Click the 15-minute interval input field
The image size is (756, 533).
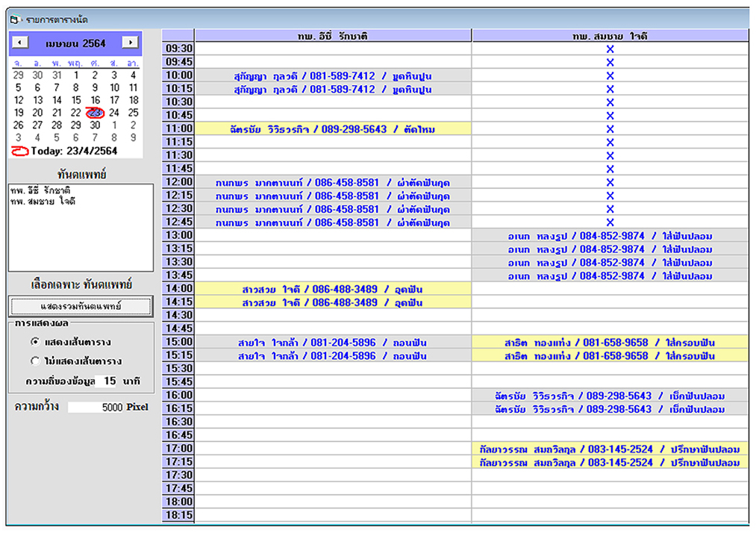point(109,381)
